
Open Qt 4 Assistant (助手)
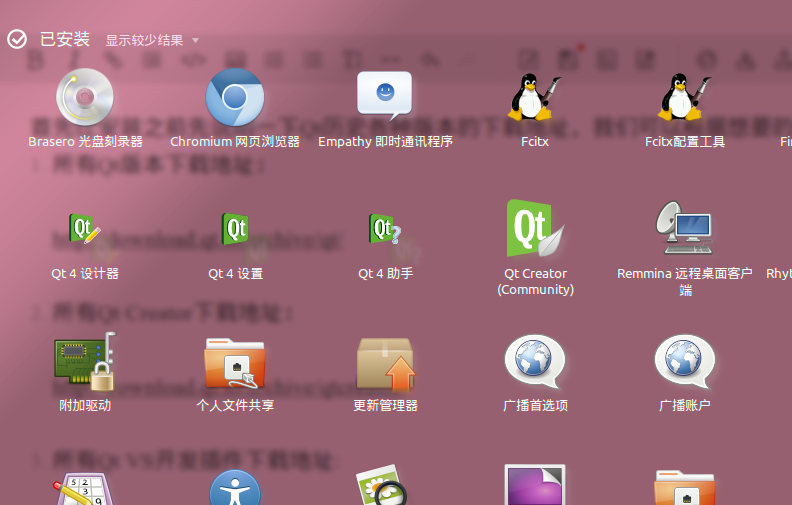[x=385, y=229]
